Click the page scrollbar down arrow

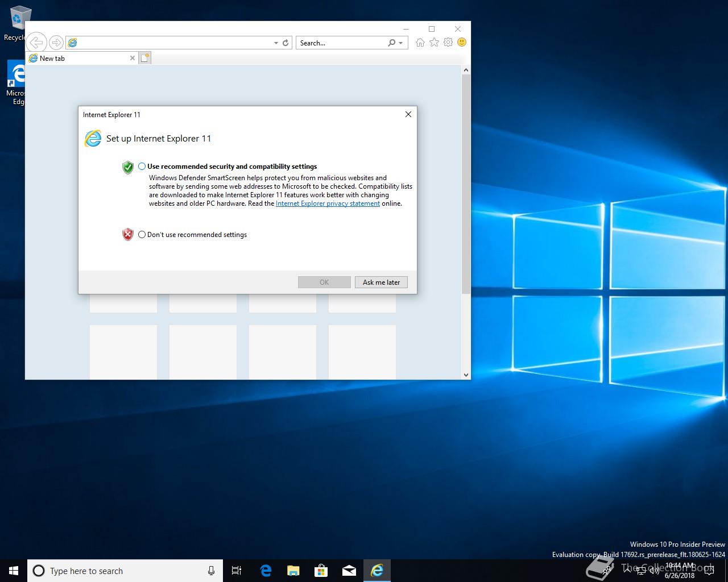466,375
